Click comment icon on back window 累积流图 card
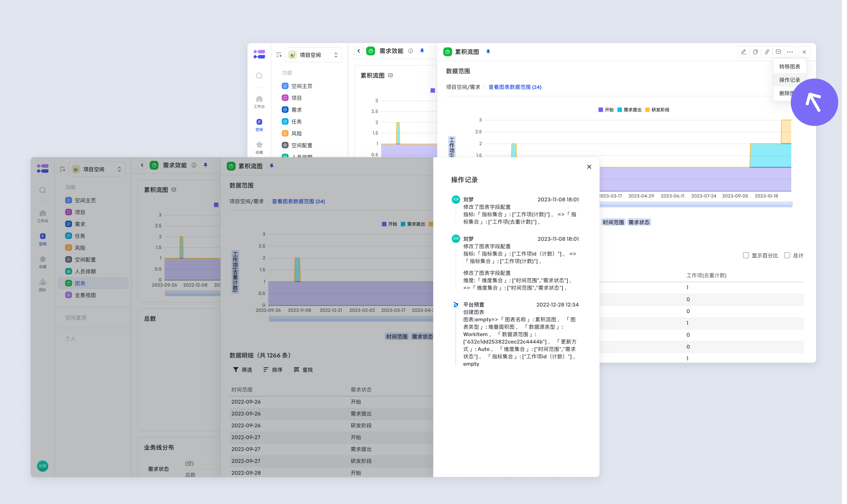Screen dimensions: 847x504 point(390,75)
